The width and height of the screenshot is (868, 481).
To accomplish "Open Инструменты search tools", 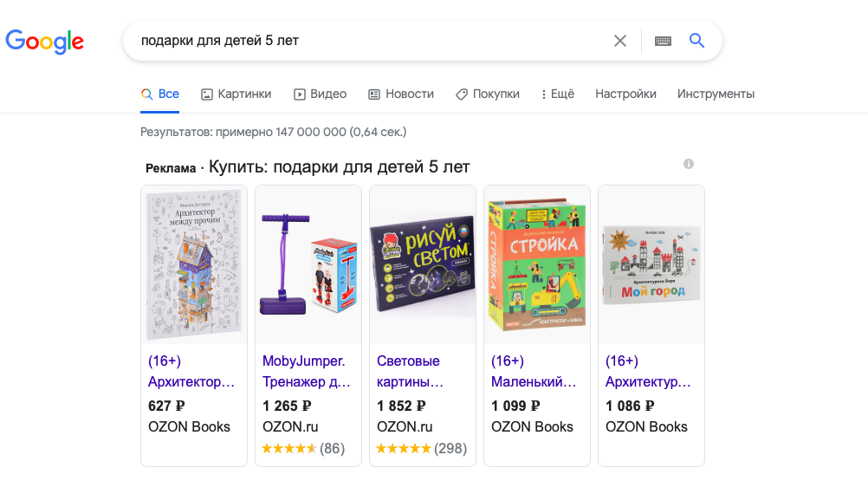I will tap(716, 94).
